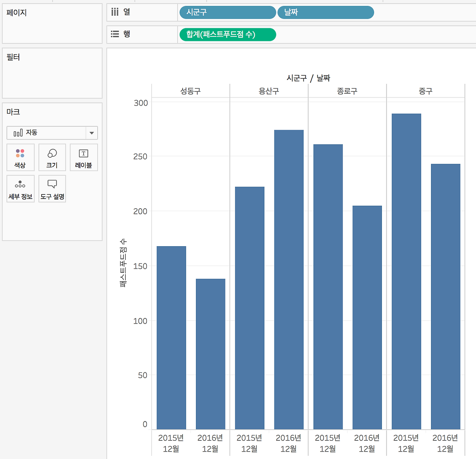Click the 200 axis tick label
The width and height of the screenshot is (476, 459).
coord(141,211)
